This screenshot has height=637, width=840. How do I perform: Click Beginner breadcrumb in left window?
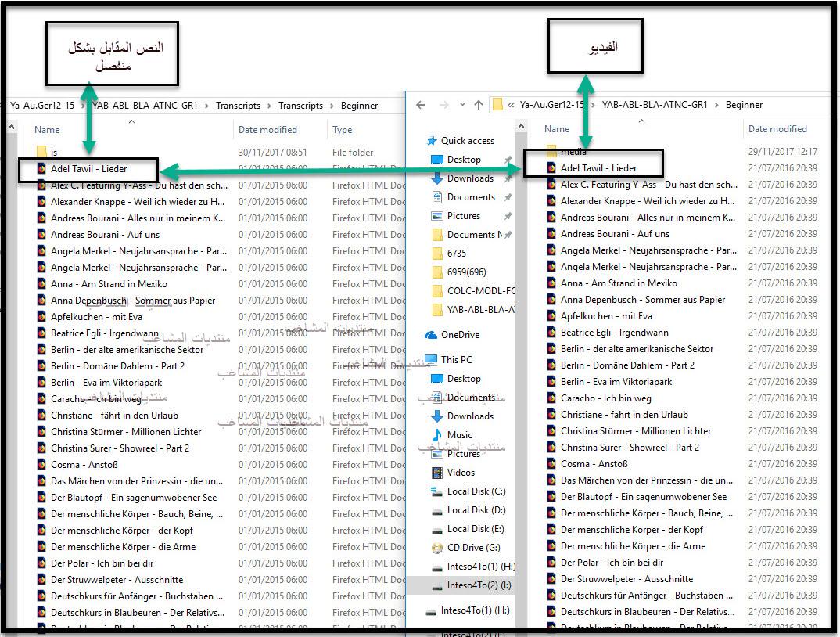(x=359, y=106)
